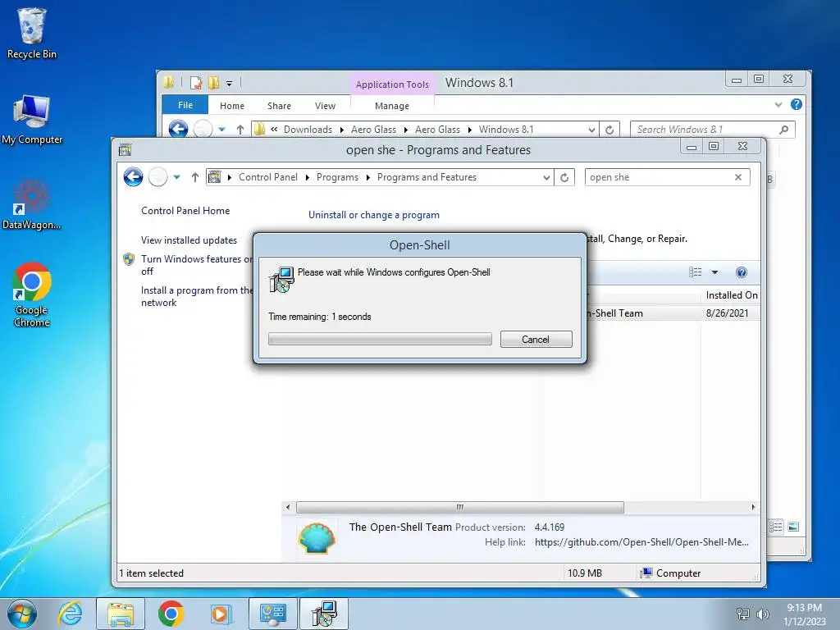Go back in Programs and Features window
Image resolution: width=840 pixels, height=630 pixels.
(x=134, y=177)
